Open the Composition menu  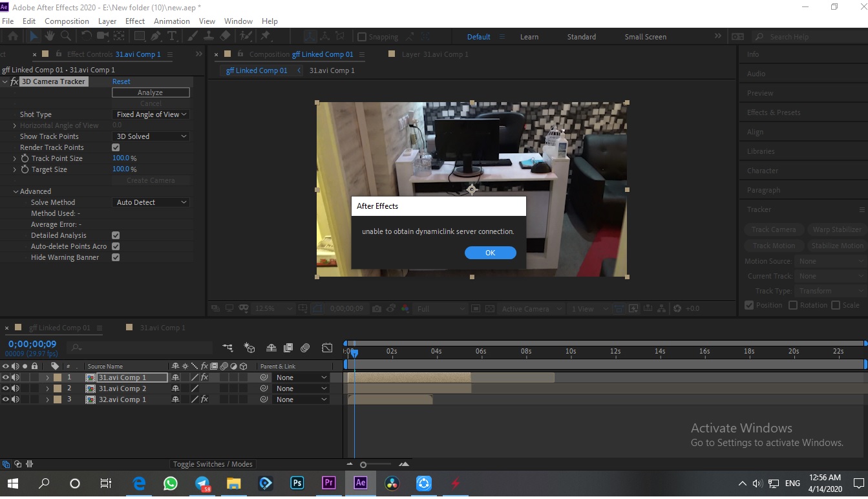67,21
